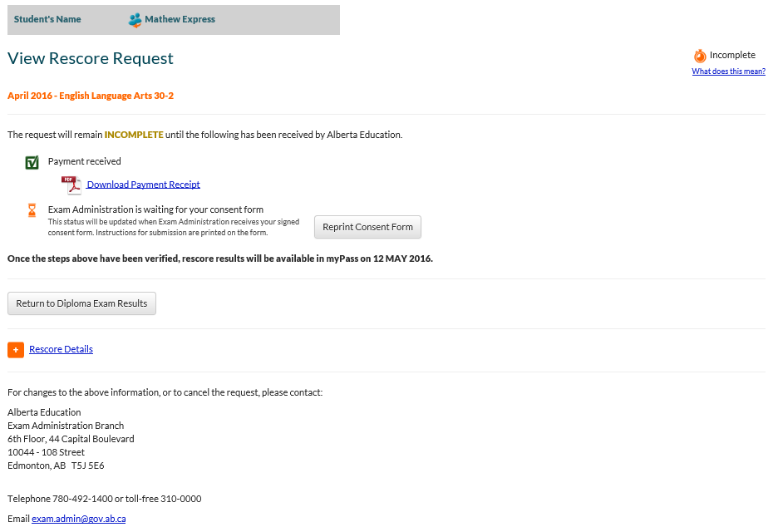Viewport: 773px width, 532px height.
Task: Click the student profile icon beside Mathew Express
Action: (x=135, y=20)
